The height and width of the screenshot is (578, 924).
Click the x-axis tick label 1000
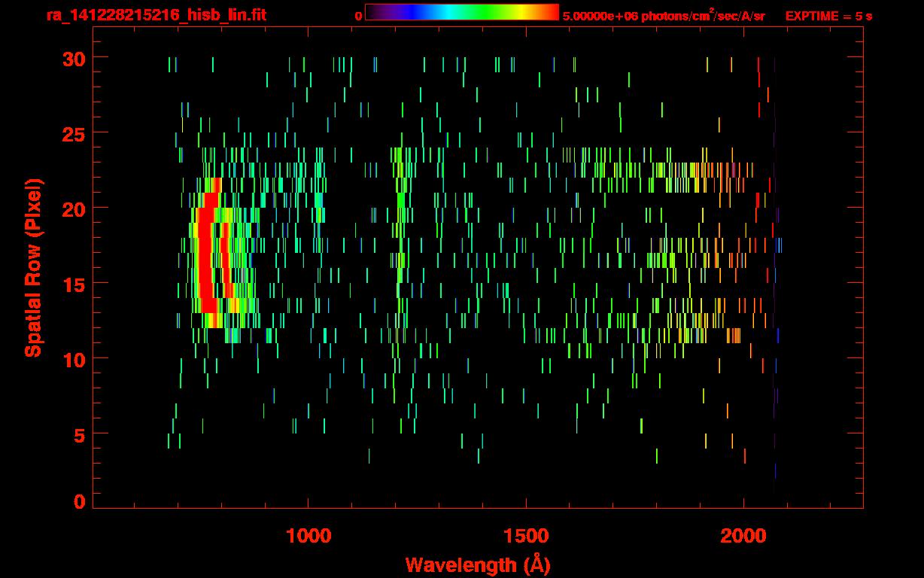309,536
